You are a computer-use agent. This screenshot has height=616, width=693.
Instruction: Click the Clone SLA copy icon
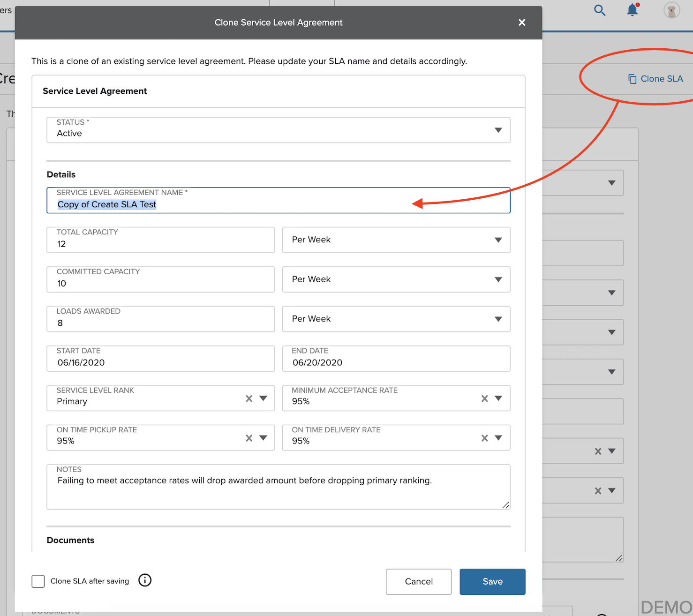point(633,79)
